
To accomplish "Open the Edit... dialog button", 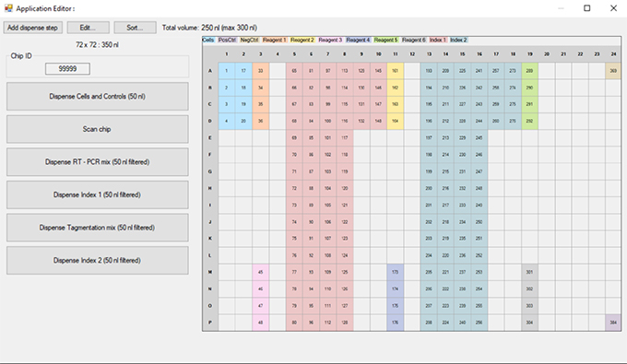I will click(88, 28).
